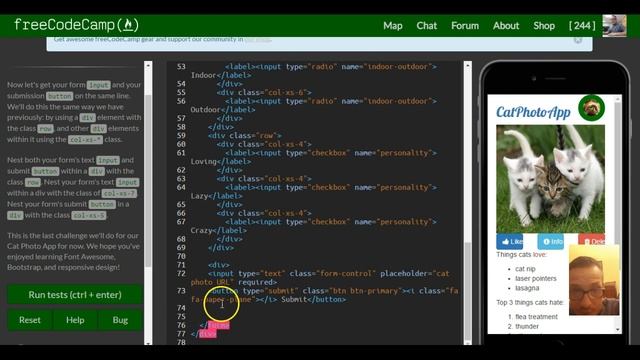The image size is (640, 360).
Task: Open the [ 244 ] points counter
Action: [x=582, y=26]
